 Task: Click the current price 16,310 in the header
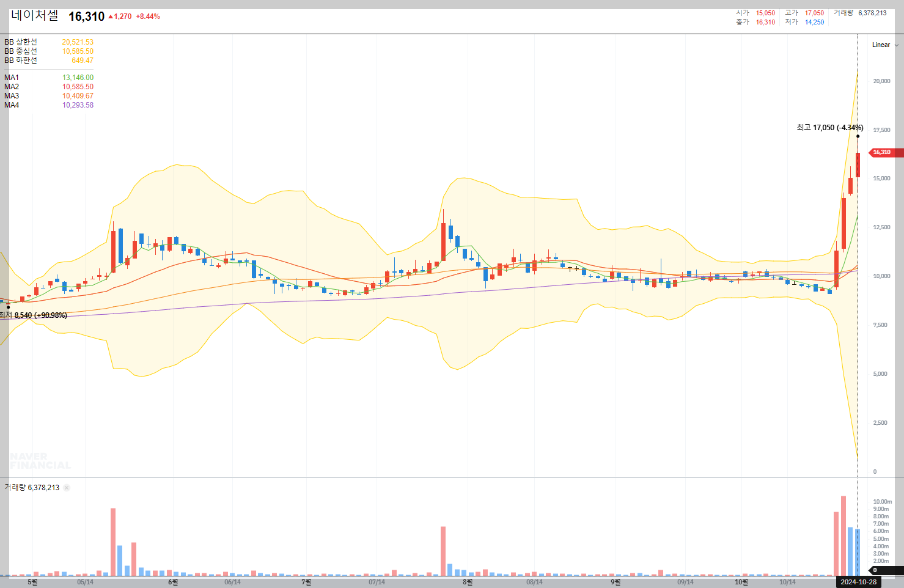tap(86, 17)
